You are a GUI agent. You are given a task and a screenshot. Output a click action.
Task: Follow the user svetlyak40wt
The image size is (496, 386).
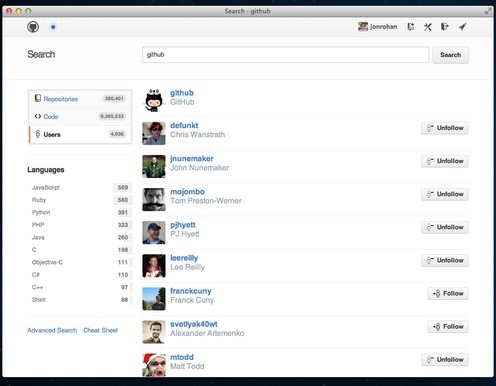click(448, 326)
